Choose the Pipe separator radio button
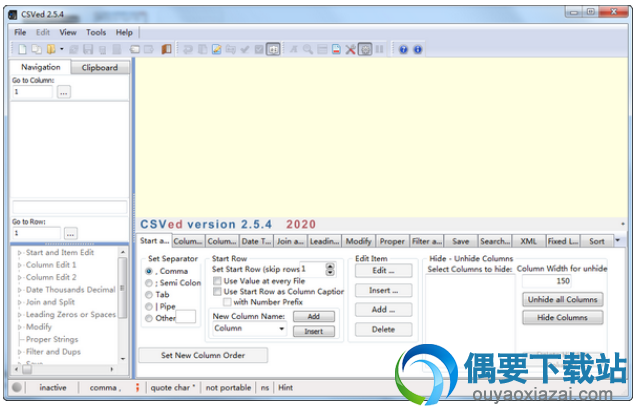 149,306
